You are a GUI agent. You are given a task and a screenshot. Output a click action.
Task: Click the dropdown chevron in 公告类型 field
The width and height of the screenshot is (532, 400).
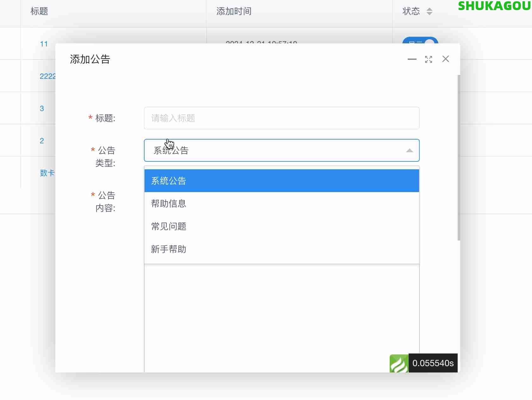[410, 150]
